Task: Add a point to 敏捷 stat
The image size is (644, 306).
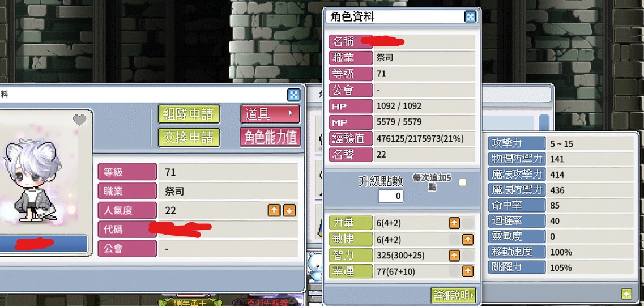Action: (468, 240)
